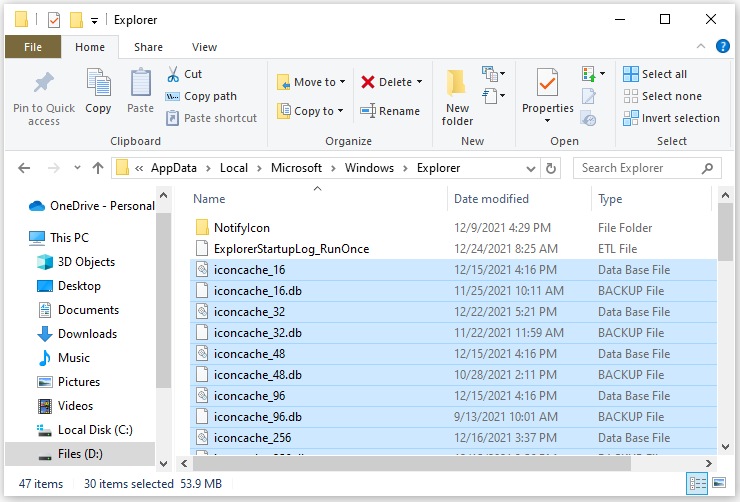Viewport: 740px width, 502px height.
Task: Select Files (D:) drive in sidebar
Action: tap(79, 454)
